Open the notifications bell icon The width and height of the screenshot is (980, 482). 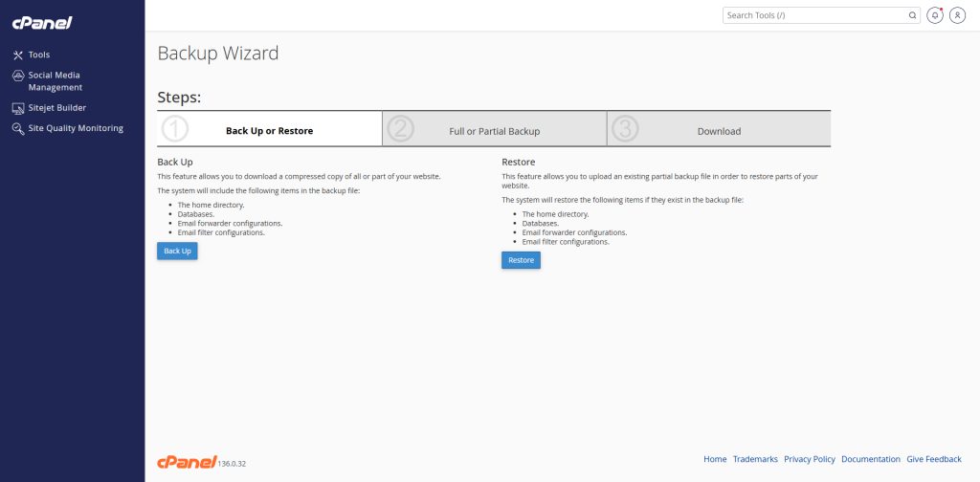tap(935, 15)
